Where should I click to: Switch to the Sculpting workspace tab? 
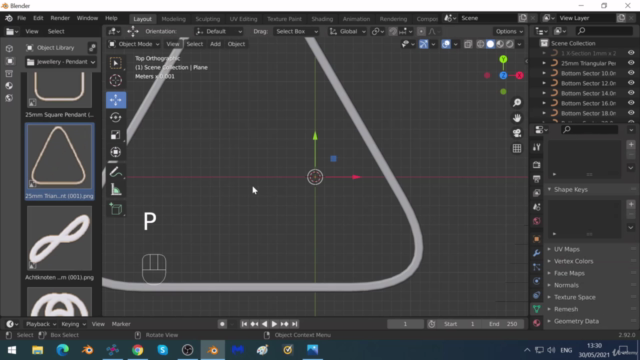tap(207, 19)
